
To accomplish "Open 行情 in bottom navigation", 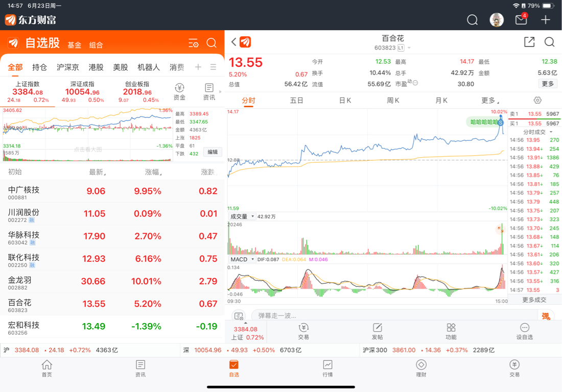I will [327, 369].
